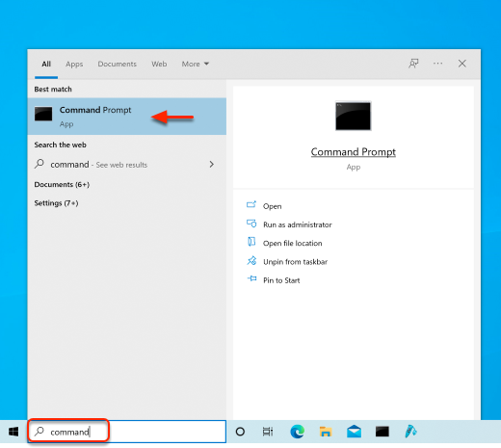
Task: Click the Cortana circle icon on taskbar
Action: [x=240, y=432]
